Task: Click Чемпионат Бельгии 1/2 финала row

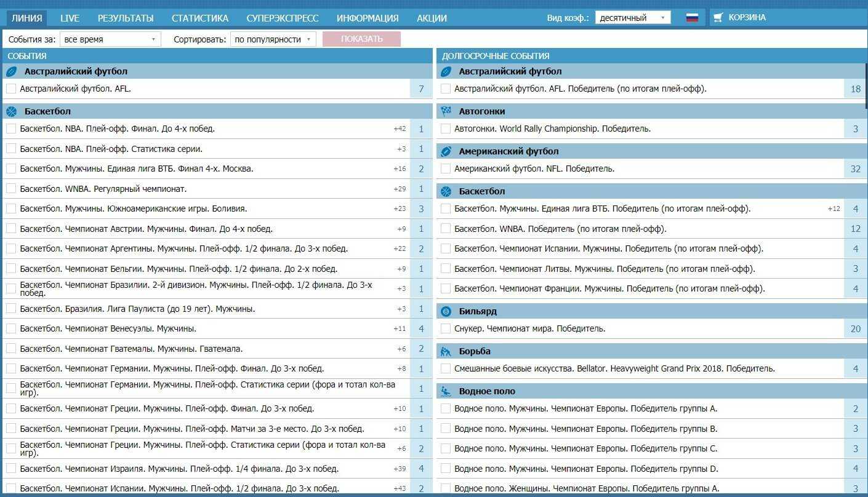Action: [218, 269]
